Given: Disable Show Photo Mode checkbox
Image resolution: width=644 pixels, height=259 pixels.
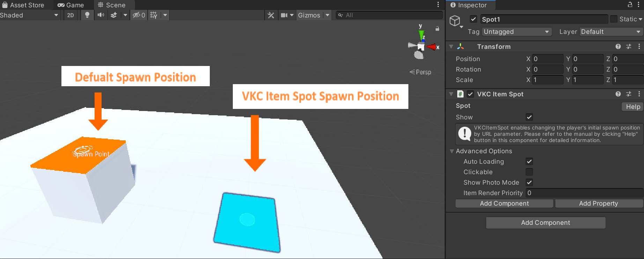Looking at the screenshot, I should (x=529, y=183).
